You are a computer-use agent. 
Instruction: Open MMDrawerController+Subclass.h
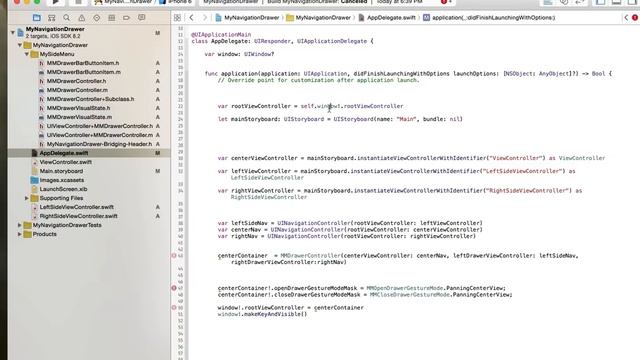point(90,99)
